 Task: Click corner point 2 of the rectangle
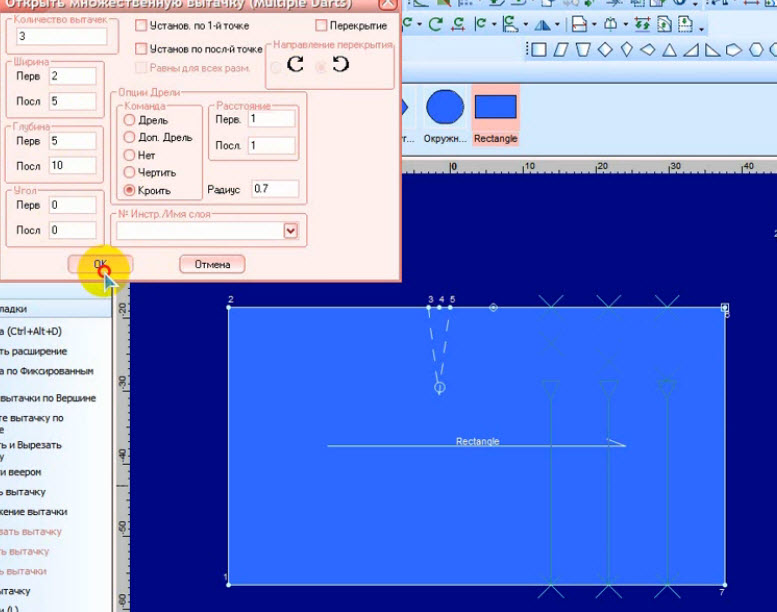(x=228, y=307)
